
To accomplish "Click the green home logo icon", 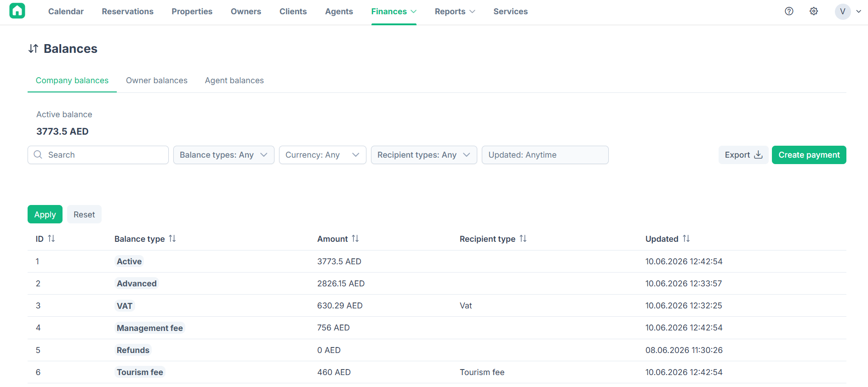I will pyautogui.click(x=17, y=11).
